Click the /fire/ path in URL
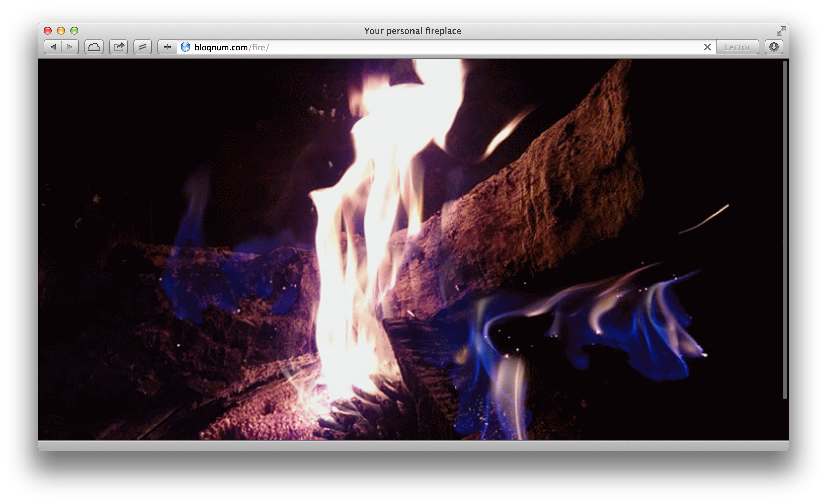The image size is (827, 504). [x=259, y=47]
